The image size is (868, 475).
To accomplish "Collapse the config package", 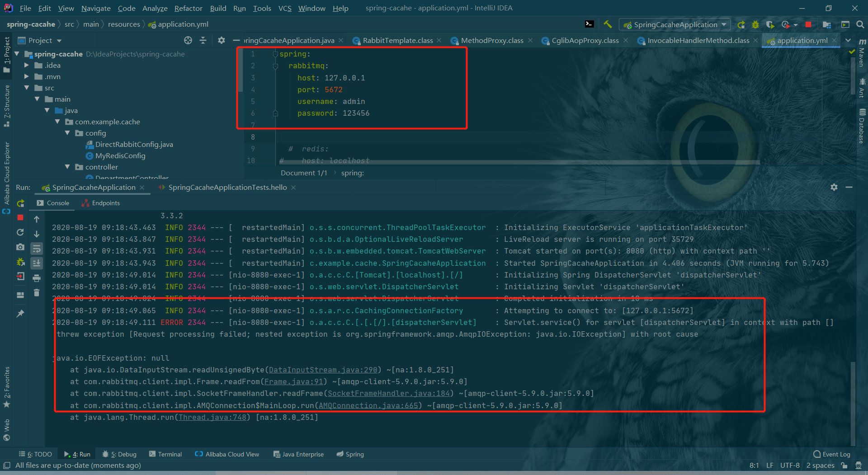I will [x=67, y=133].
